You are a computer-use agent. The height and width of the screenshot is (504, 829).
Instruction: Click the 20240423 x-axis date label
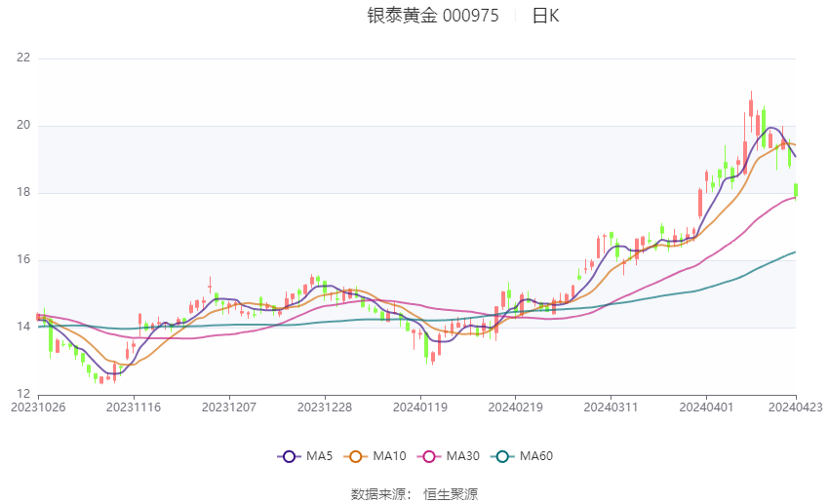pos(796,407)
